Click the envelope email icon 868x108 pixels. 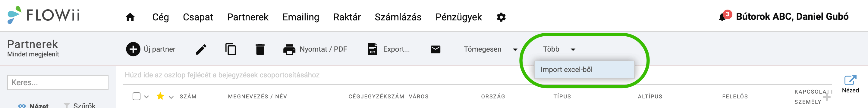tap(435, 49)
